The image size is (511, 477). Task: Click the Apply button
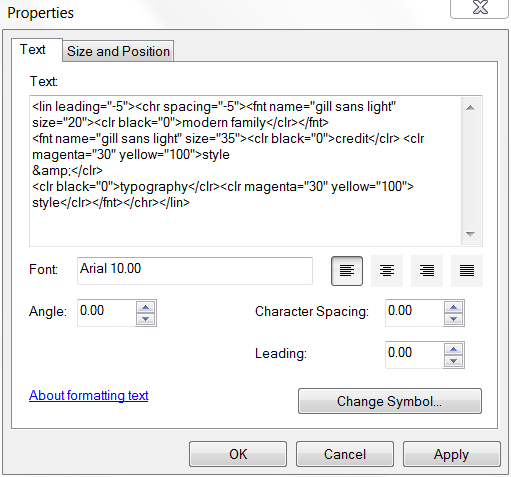(x=452, y=454)
